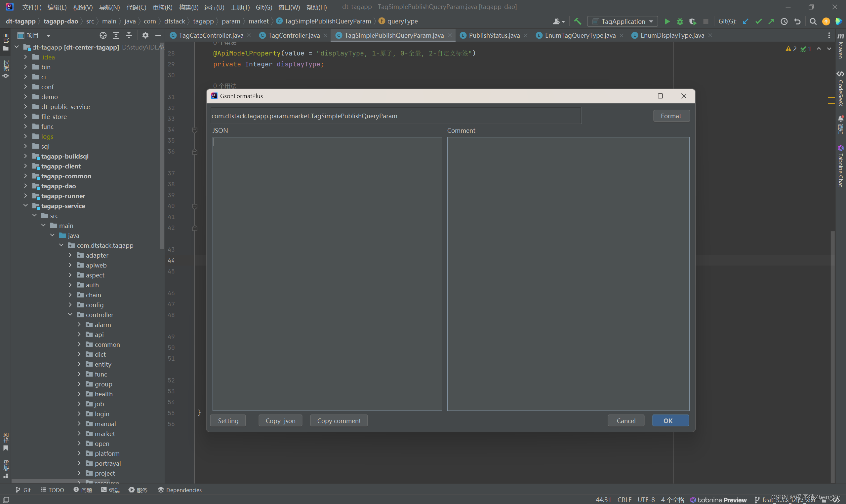Expand all icon in project panel
Image resolution: width=846 pixels, height=504 pixels.
(116, 35)
